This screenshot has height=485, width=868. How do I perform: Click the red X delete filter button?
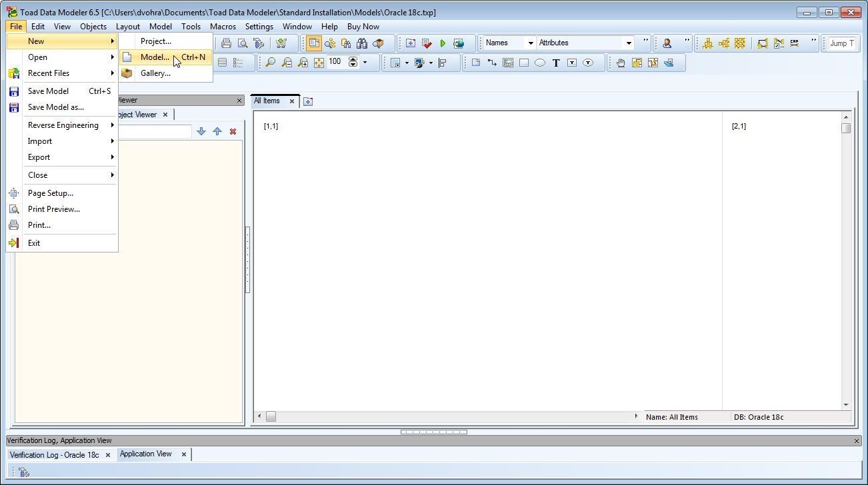click(233, 132)
